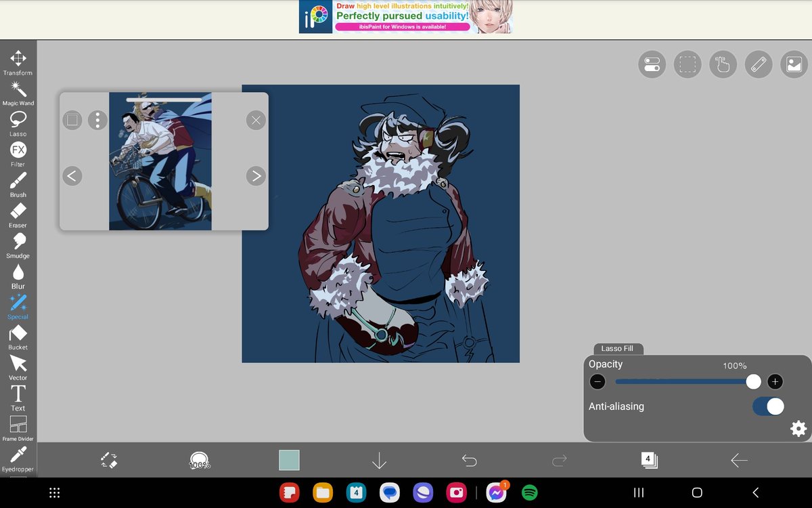812x508 pixels.
Task: Click the reference image thumbnail
Action: 160,161
